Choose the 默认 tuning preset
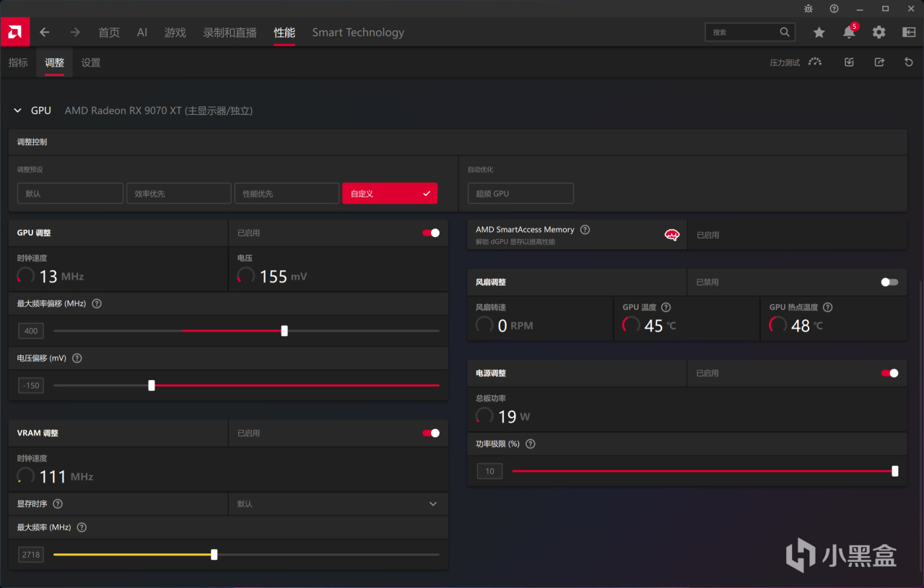924x588 pixels. coord(70,194)
